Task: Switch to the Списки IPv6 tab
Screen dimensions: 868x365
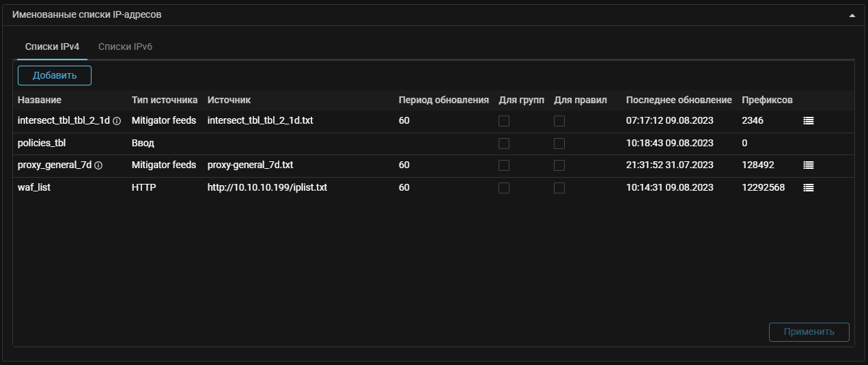Action: [125, 47]
